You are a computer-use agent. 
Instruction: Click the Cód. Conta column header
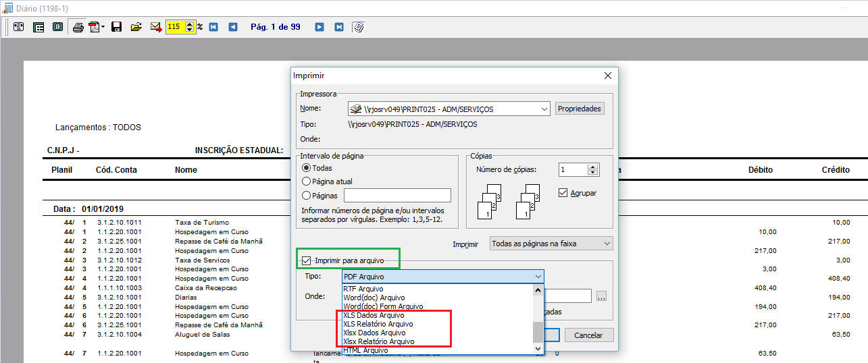pos(116,170)
